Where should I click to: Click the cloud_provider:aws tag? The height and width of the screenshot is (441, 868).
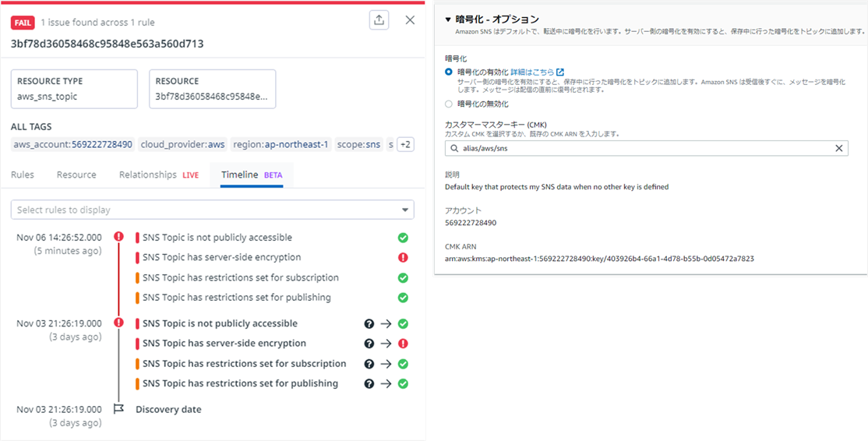[x=182, y=144]
